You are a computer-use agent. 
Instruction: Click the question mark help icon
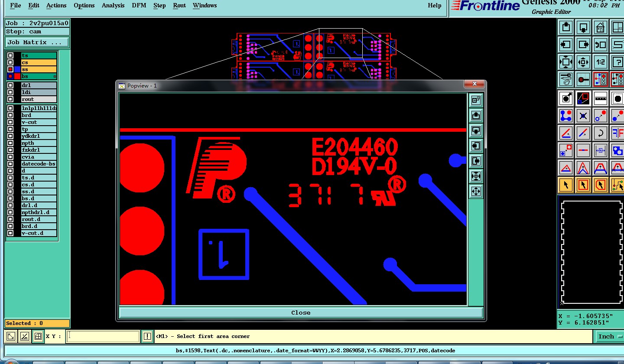(x=617, y=62)
